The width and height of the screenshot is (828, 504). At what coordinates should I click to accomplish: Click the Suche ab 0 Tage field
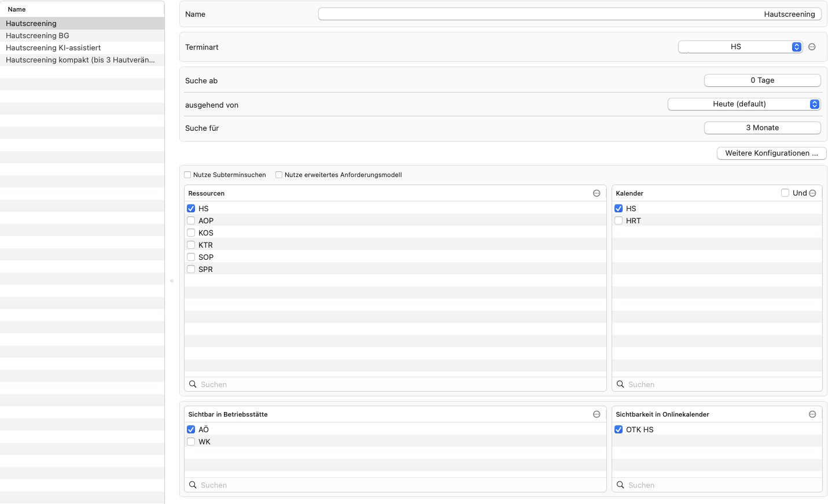(x=763, y=80)
